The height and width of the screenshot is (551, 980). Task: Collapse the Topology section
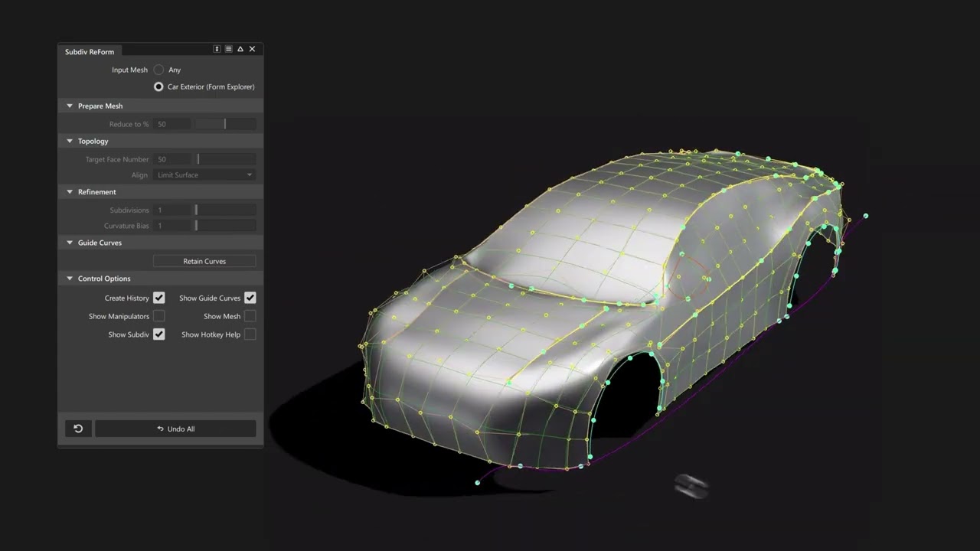tap(70, 141)
